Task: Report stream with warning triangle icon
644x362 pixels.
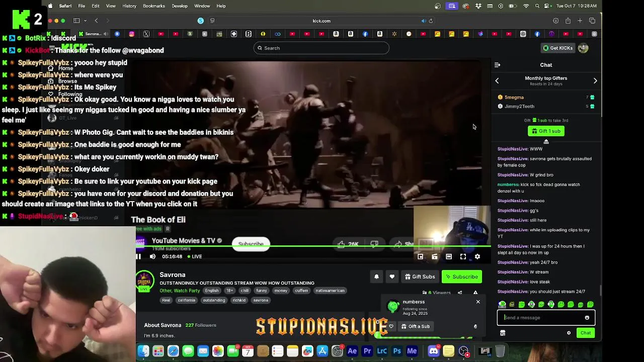Action: 475,293
